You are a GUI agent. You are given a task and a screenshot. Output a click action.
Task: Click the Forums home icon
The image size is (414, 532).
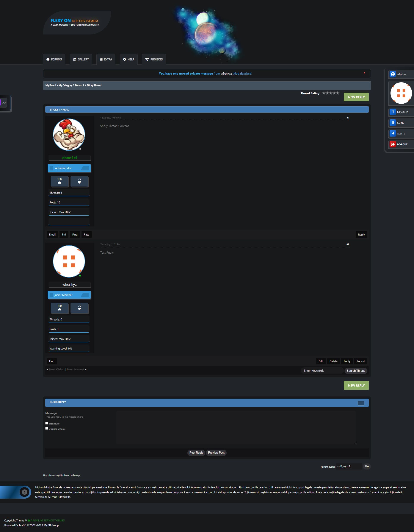click(48, 59)
